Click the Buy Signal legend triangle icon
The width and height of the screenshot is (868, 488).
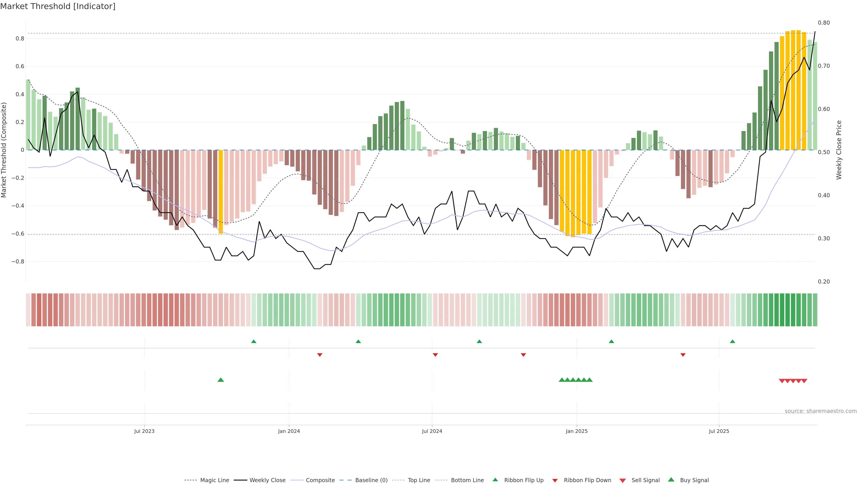[671, 480]
